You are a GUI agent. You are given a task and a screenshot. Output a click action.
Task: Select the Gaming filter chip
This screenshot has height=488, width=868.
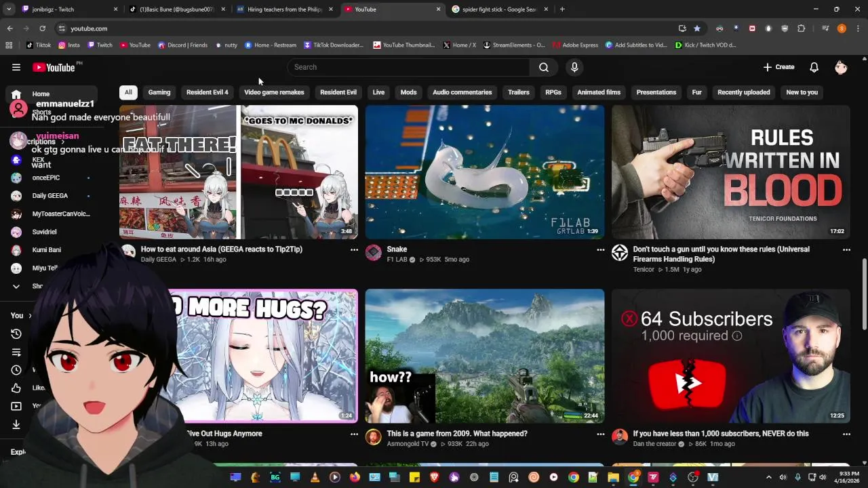click(x=159, y=92)
